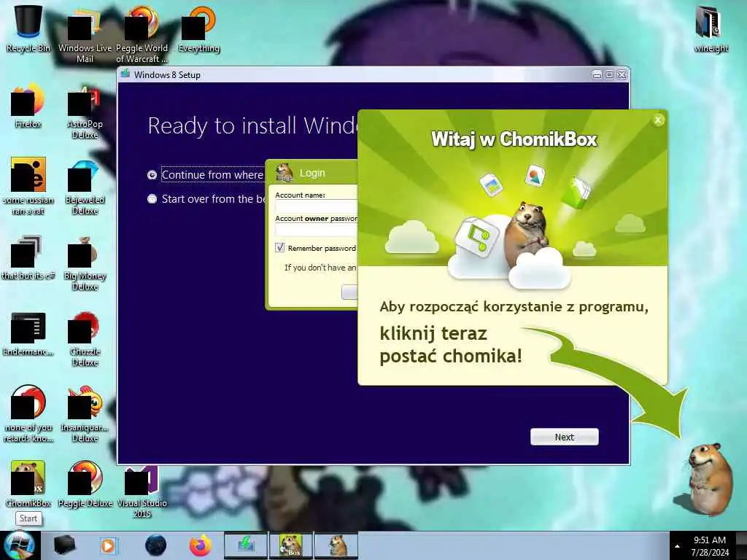
Task: Launch Firefox from the taskbar
Action: [201, 545]
